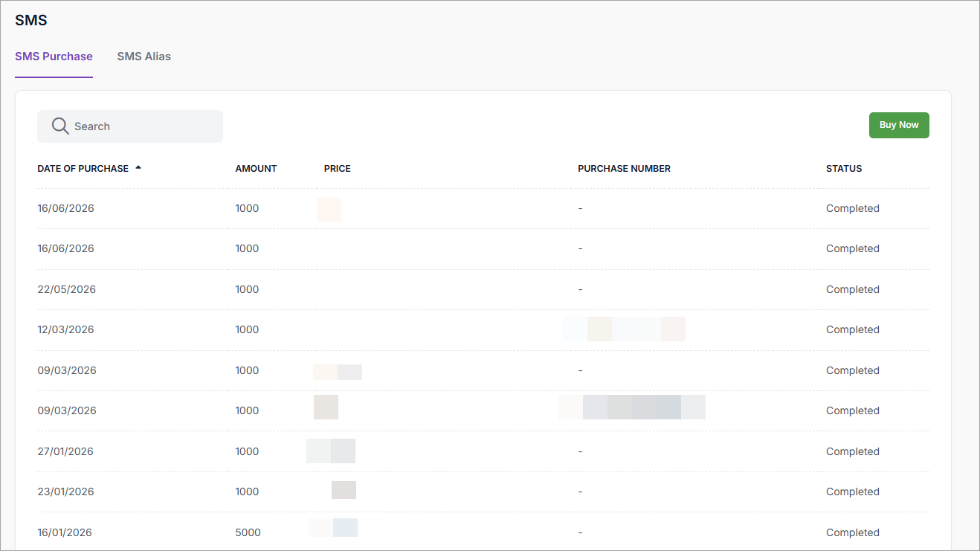Select the SMS Purchase tab

tap(54, 57)
